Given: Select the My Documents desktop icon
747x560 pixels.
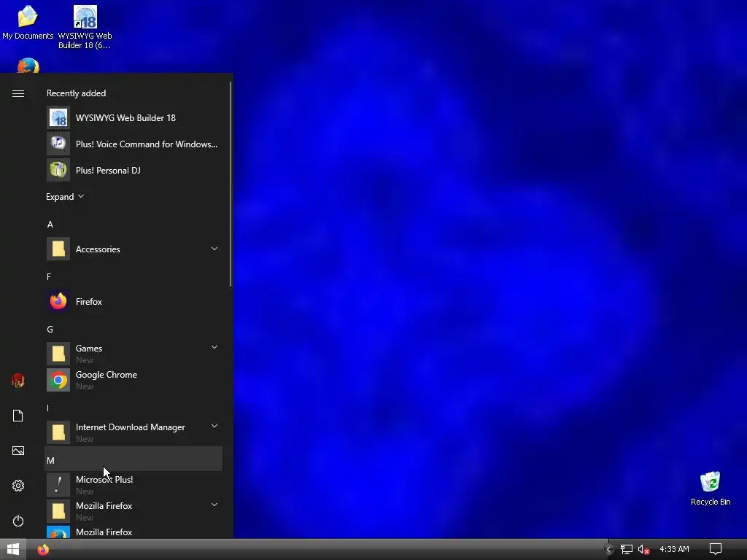Looking at the screenshot, I should coord(28,23).
